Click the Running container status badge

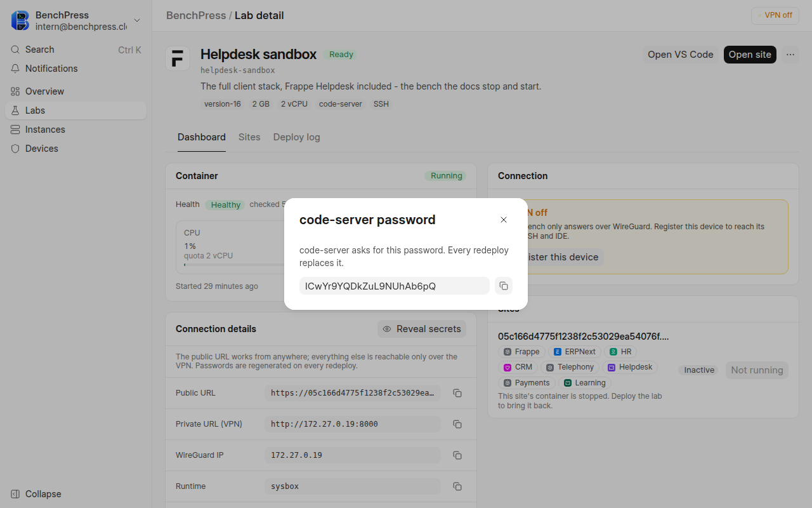pos(445,176)
